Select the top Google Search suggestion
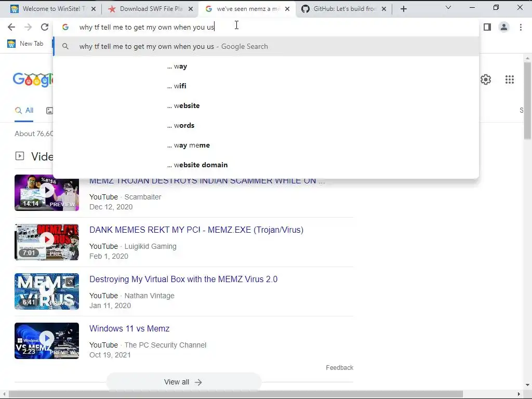Screen dimensions: 532x399 click(x=267, y=46)
